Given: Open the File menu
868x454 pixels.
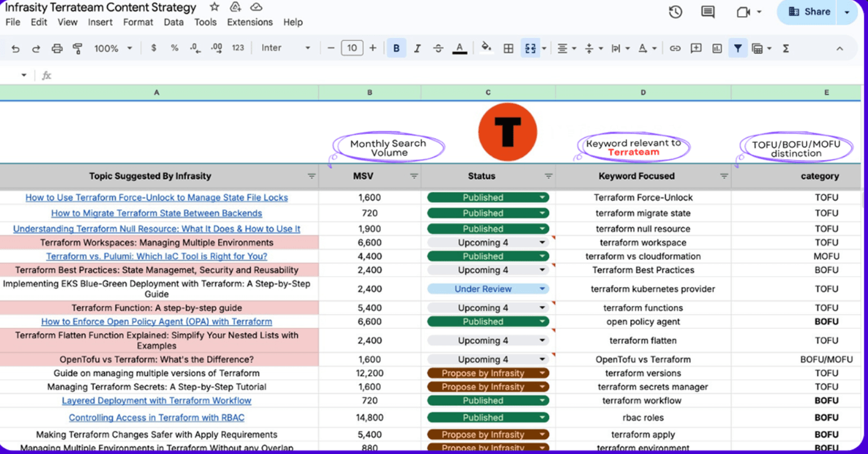Looking at the screenshot, I should click(13, 22).
